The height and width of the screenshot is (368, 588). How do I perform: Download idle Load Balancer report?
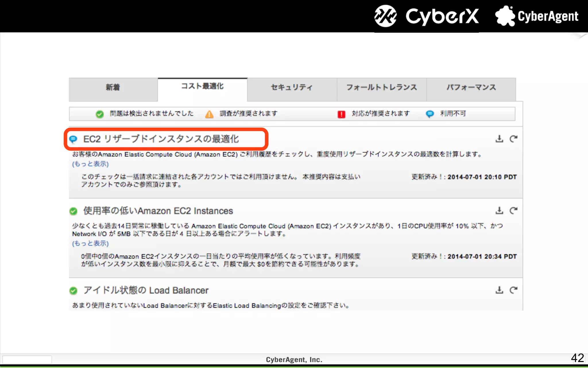499,290
